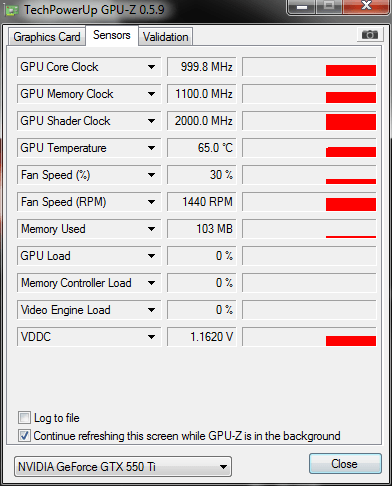Take a screenshot with the camera icon
This screenshot has width=392, height=486.
pos(369,35)
